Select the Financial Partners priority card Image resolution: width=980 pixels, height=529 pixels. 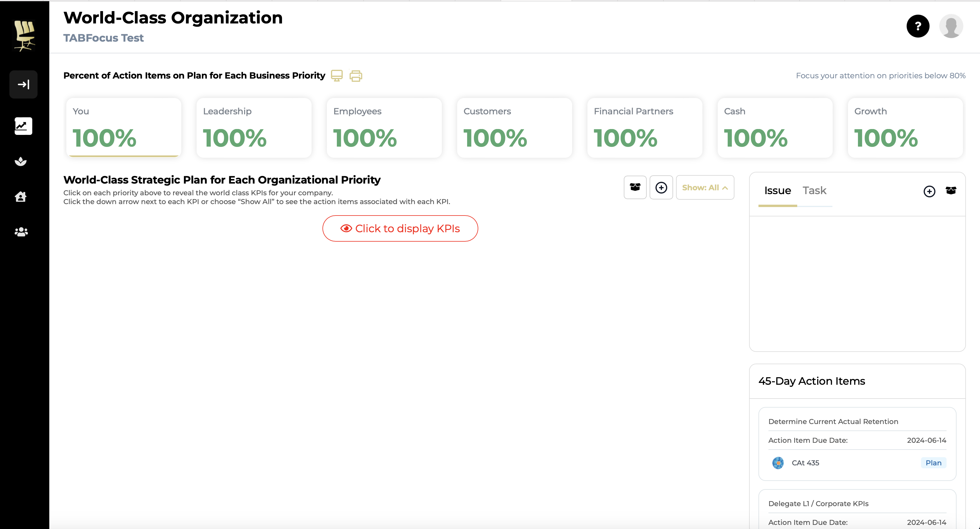point(645,128)
